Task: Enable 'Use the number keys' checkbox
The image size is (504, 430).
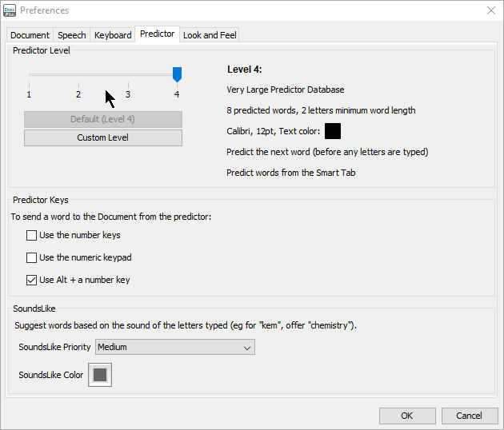Action: pos(32,236)
